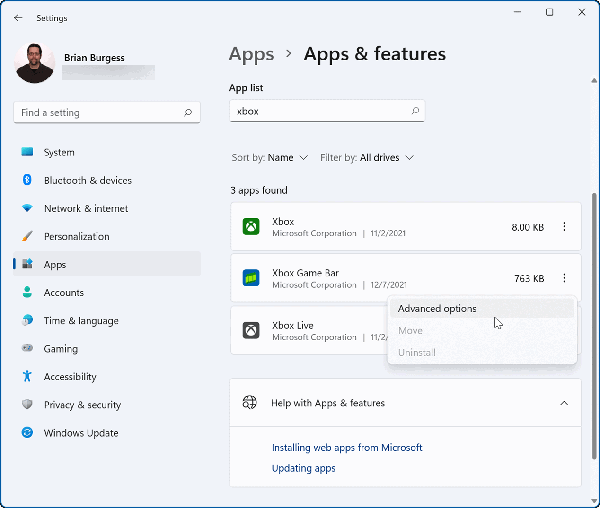Image resolution: width=600 pixels, height=508 pixels.
Task: Open the Filter by All drives dropdown
Action: (367, 158)
